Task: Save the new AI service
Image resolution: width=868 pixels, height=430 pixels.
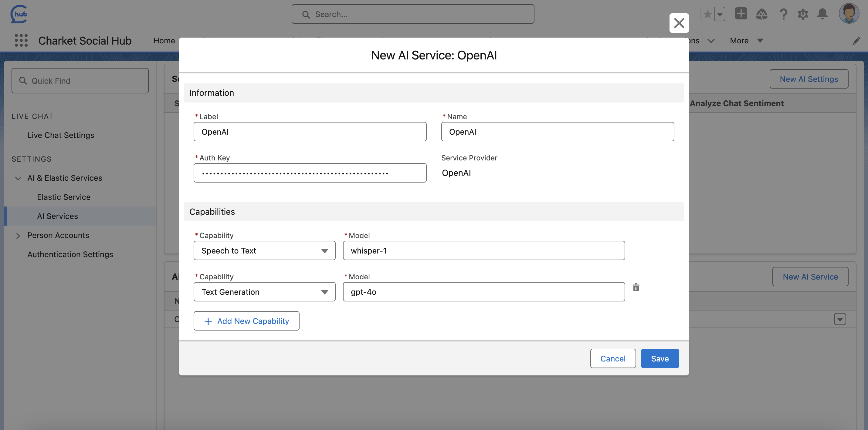Action: 659,359
